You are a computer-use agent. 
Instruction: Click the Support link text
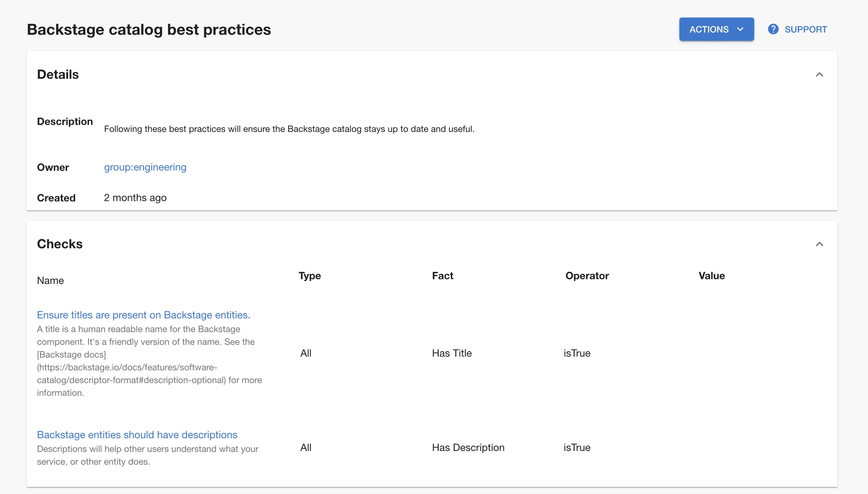[806, 30]
